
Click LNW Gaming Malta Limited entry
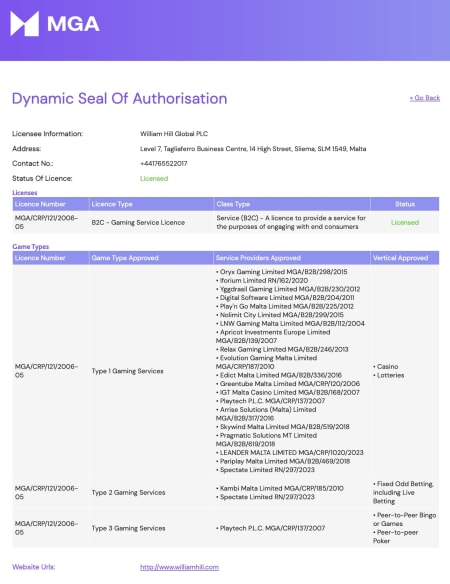coord(290,323)
